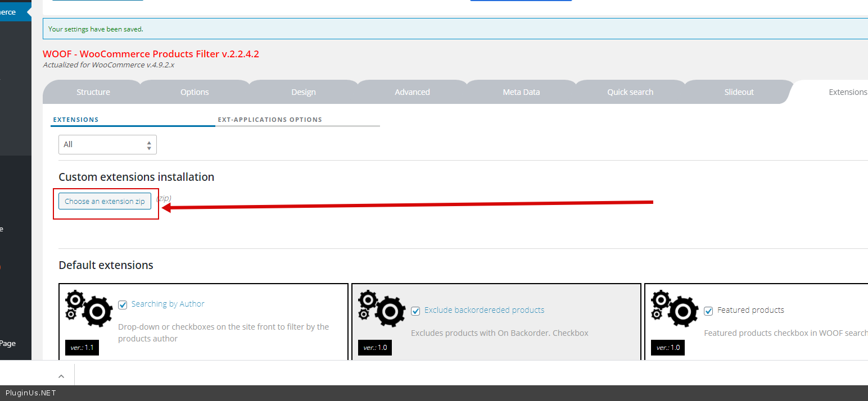Switch to the Options tab
Image resolution: width=868 pixels, height=401 pixels.
195,92
